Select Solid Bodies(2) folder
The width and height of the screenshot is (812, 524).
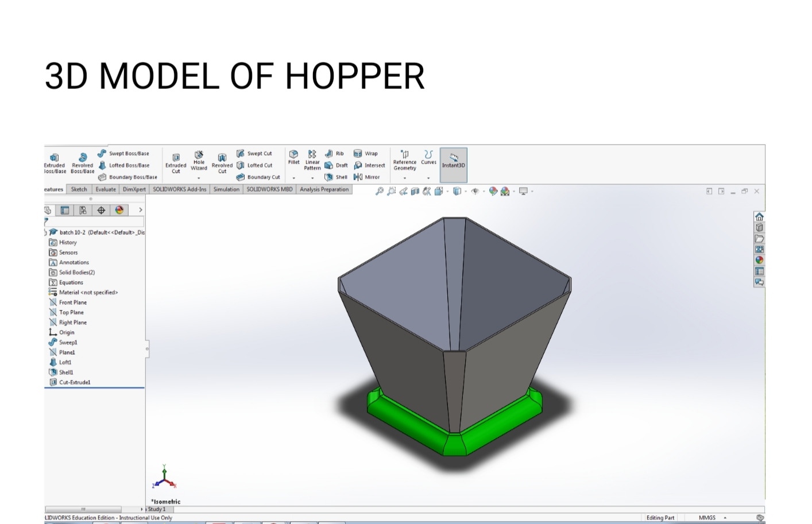tap(72, 273)
